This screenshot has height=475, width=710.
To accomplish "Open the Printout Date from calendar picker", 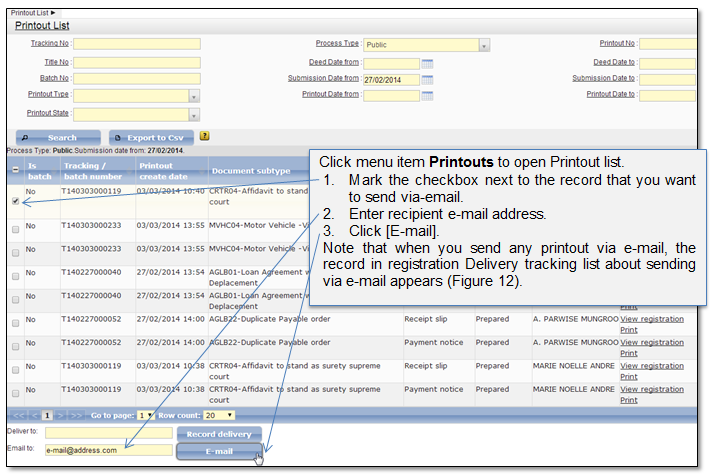I will click(x=427, y=95).
